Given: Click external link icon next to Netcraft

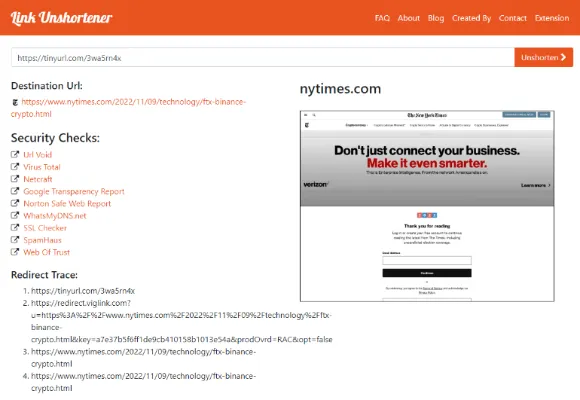Looking at the screenshot, I should (x=15, y=179).
